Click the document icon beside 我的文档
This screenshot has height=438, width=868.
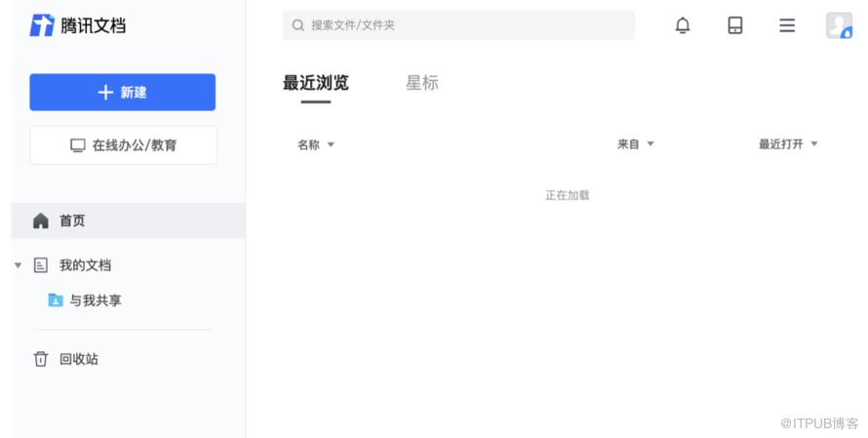click(40, 265)
